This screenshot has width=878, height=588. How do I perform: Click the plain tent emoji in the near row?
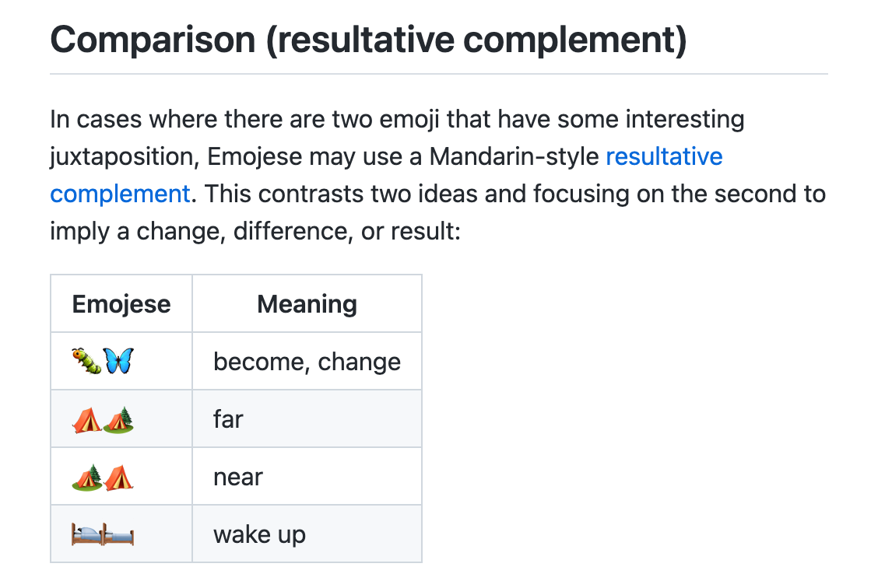[x=119, y=478]
